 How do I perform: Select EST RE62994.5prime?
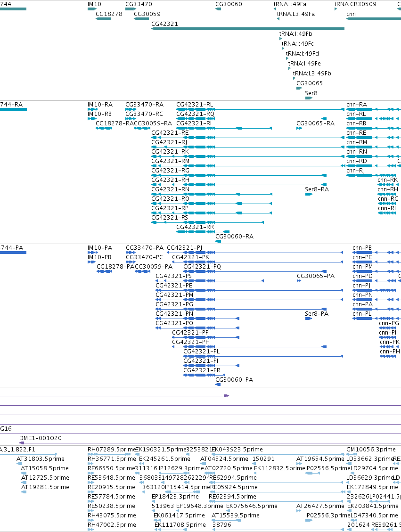click(233, 477)
